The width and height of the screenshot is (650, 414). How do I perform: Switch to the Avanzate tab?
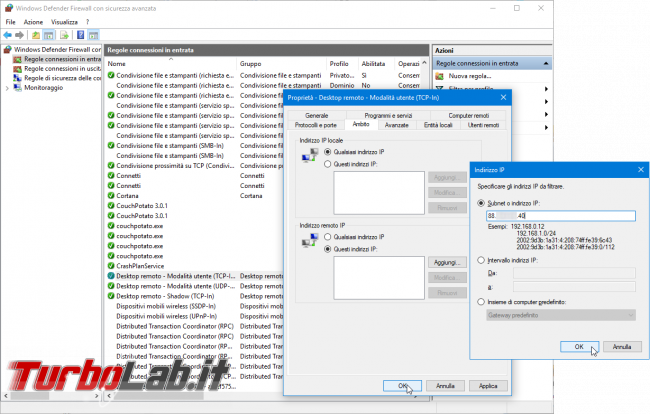click(397, 125)
